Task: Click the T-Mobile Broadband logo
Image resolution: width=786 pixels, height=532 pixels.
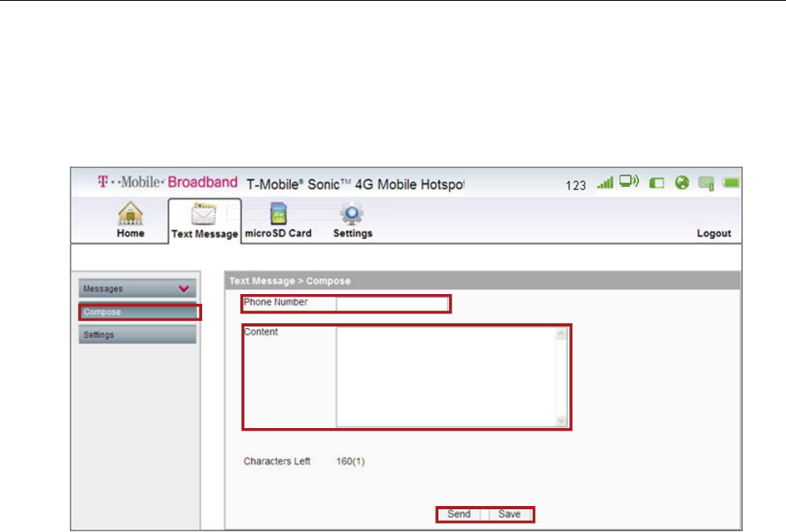Action: tap(167, 182)
